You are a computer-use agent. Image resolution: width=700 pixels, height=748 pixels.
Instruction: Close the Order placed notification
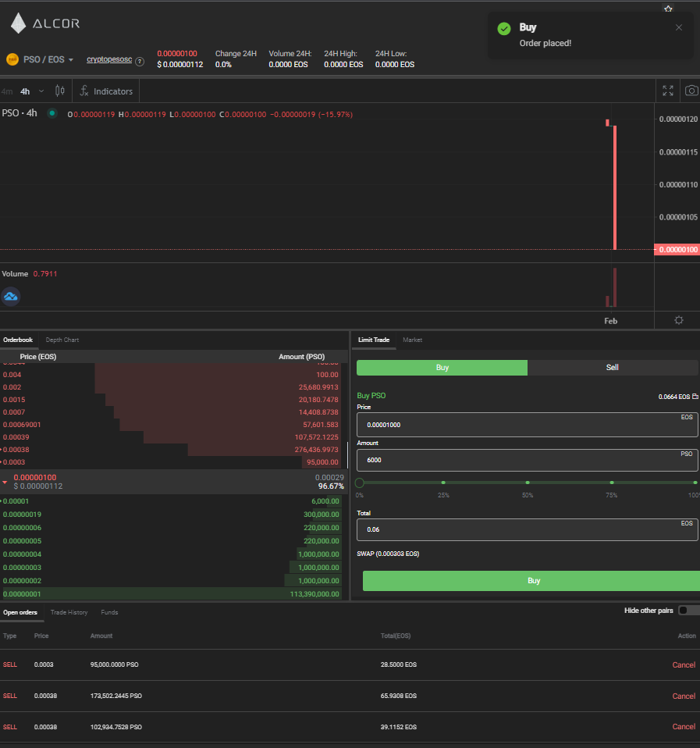[679, 27]
